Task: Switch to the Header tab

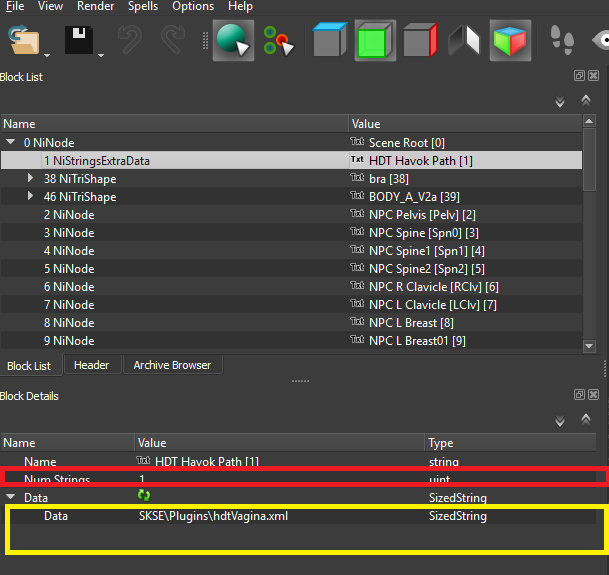Action: 92,365
